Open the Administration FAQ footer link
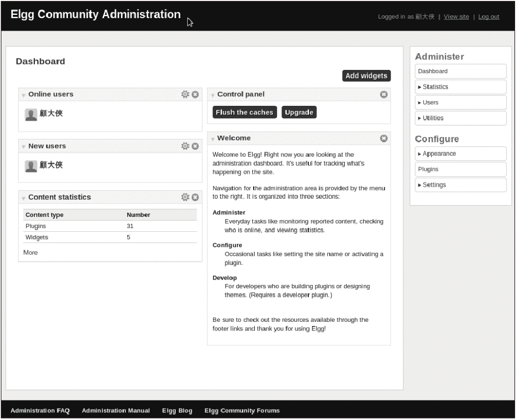517x420 pixels. (40, 411)
